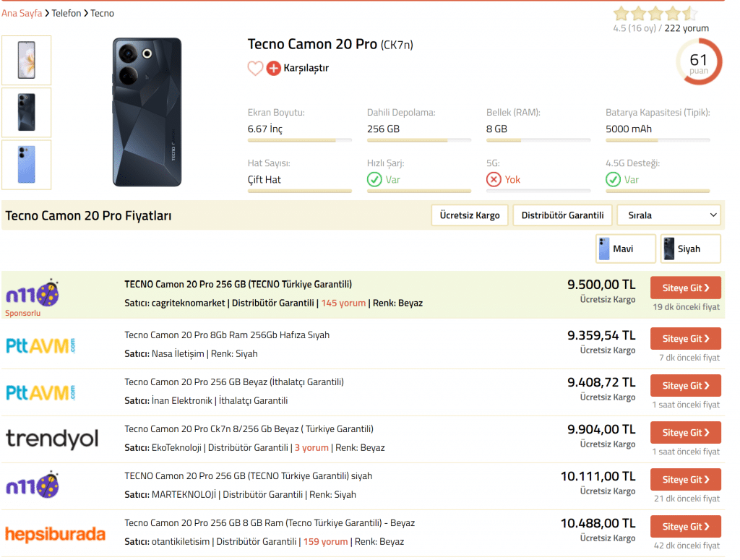This screenshot has height=560, width=740.
Task: Click the Telefon breadcrumb
Action: point(66,13)
